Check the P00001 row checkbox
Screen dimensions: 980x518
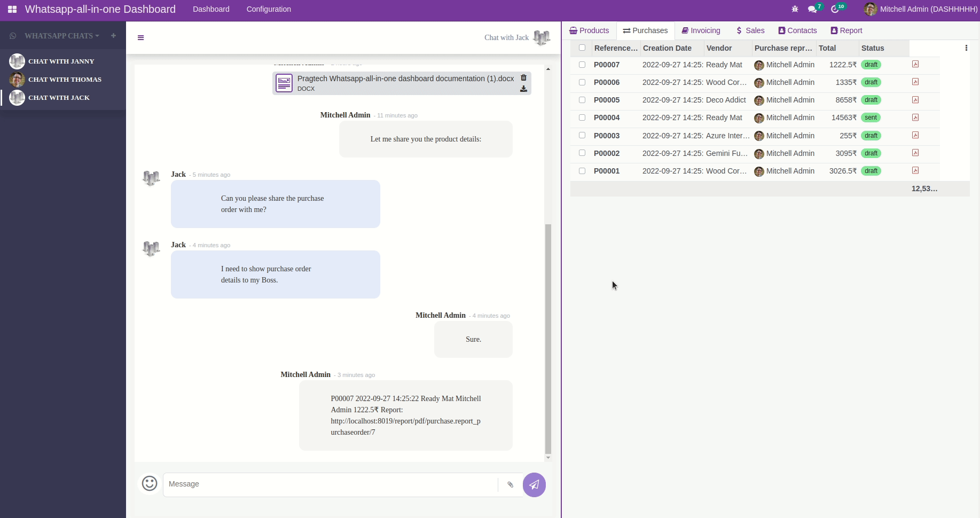(582, 171)
